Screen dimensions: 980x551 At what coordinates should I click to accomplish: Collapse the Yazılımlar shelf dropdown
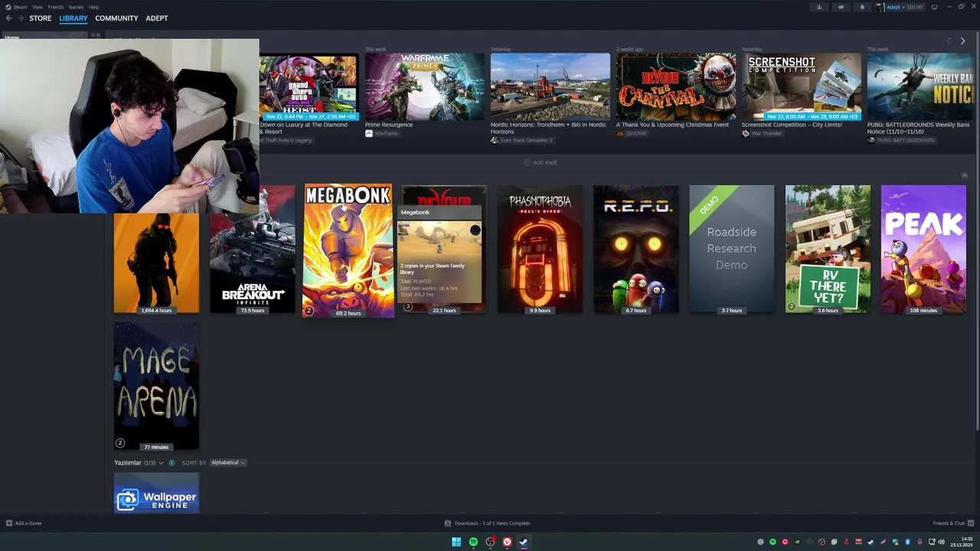[x=161, y=463]
